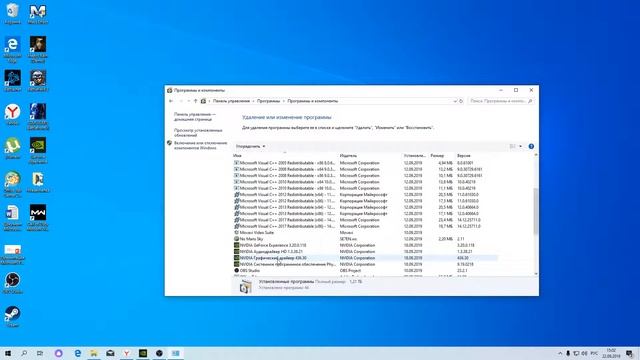Expand the address bar history dropdown
640x360 pixels.
[455, 101]
